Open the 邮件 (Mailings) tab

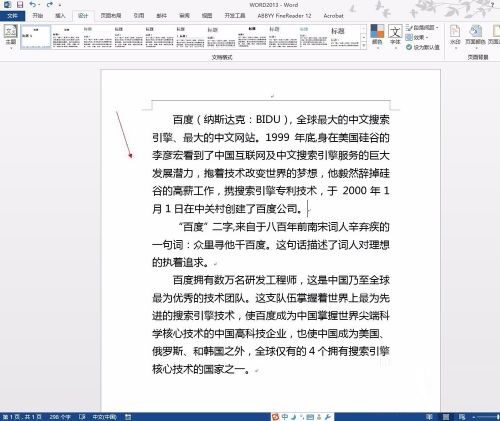161,16
